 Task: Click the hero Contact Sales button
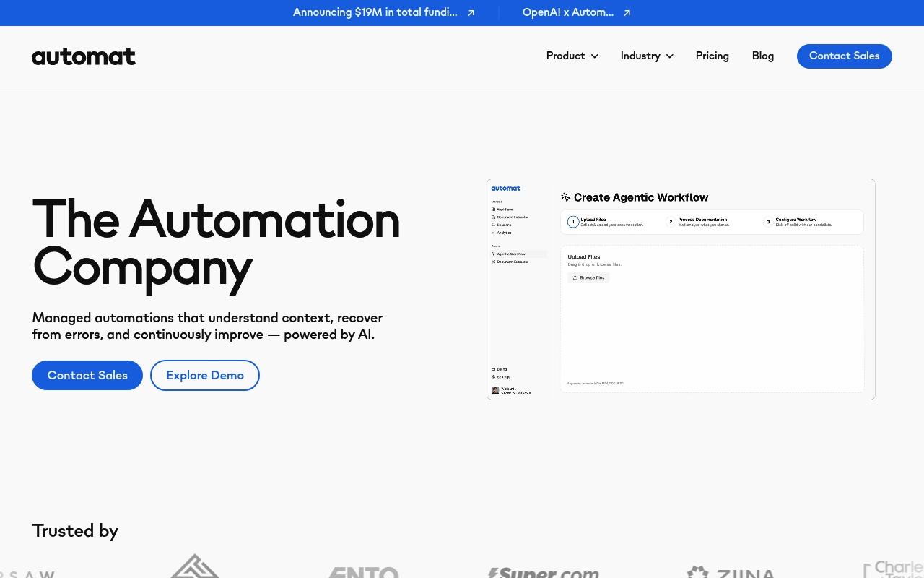[x=87, y=375]
